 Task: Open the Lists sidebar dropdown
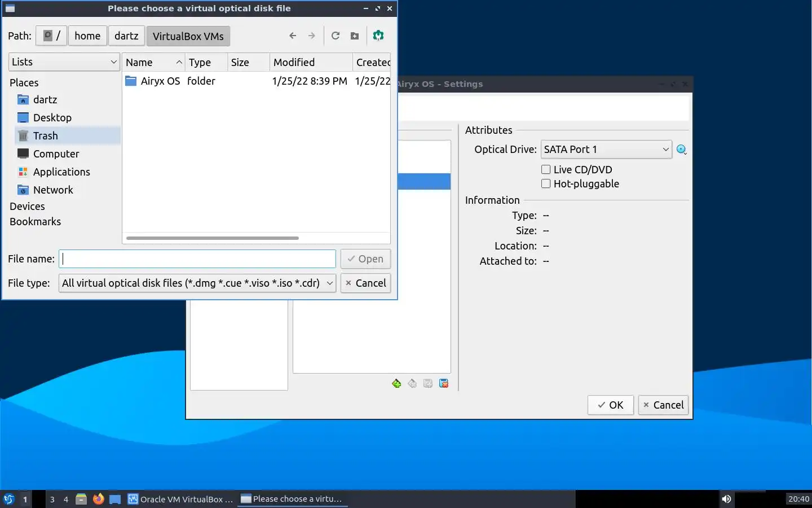(64, 62)
